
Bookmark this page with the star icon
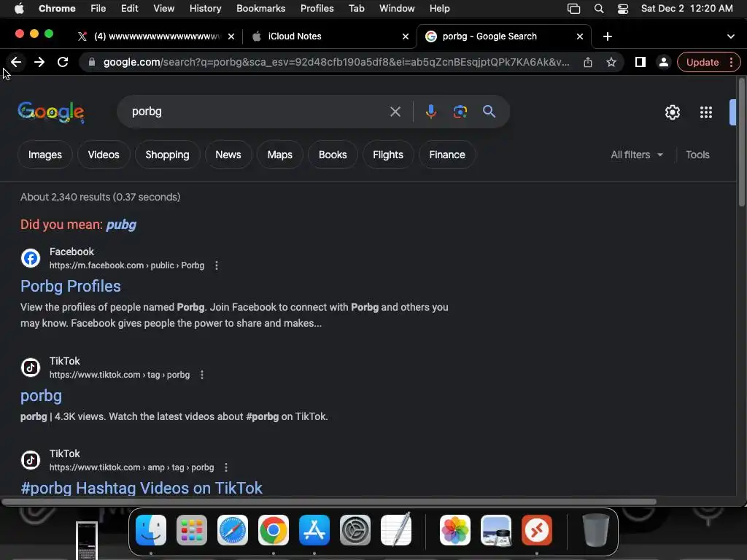coord(611,62)
